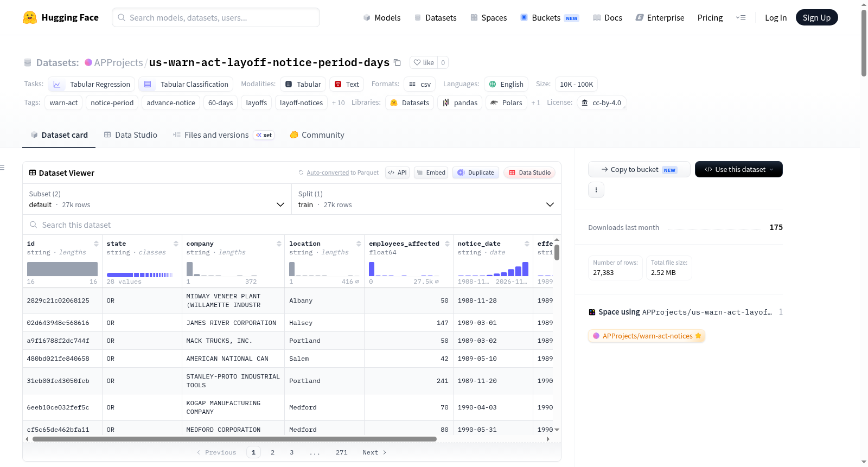The width and height of the screenshot is (868, 467).
Task: Go to page 3 of results
Action: point(291,452)
